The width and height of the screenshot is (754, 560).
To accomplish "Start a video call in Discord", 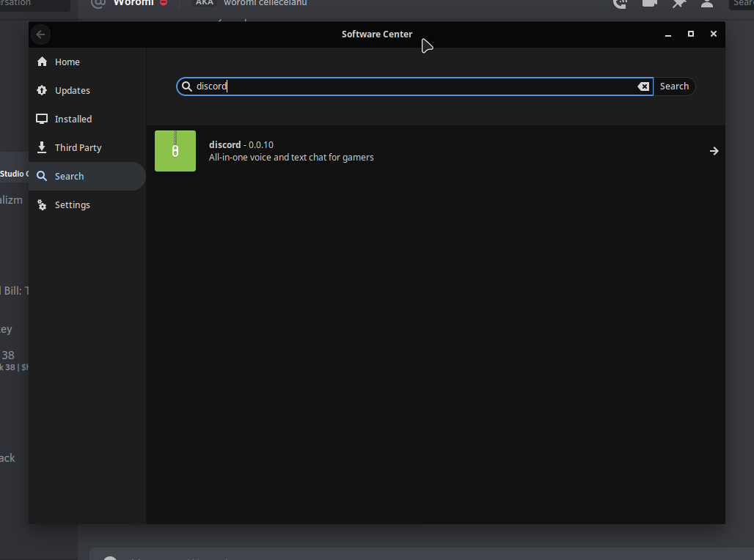I will click(649, 4).
